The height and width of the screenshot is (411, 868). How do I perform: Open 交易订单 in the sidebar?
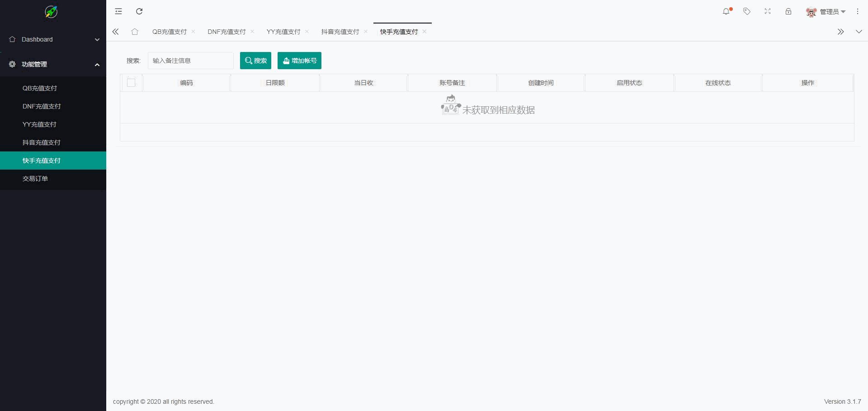(35, 179)
